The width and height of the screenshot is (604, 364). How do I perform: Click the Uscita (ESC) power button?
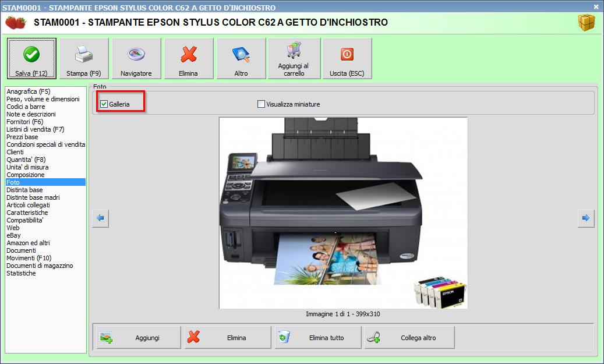click(x=347, y=59)
